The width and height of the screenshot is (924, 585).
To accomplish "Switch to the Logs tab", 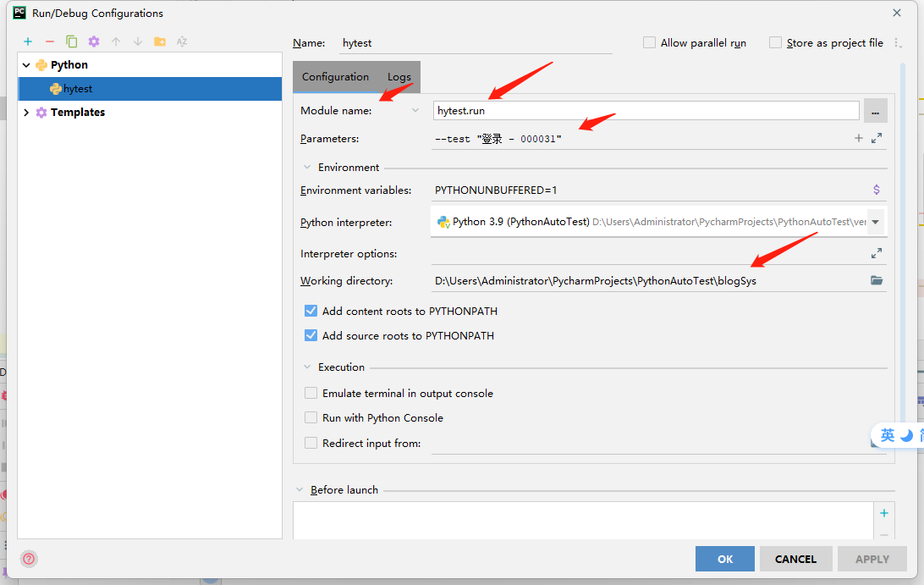I will pos(399,77).
